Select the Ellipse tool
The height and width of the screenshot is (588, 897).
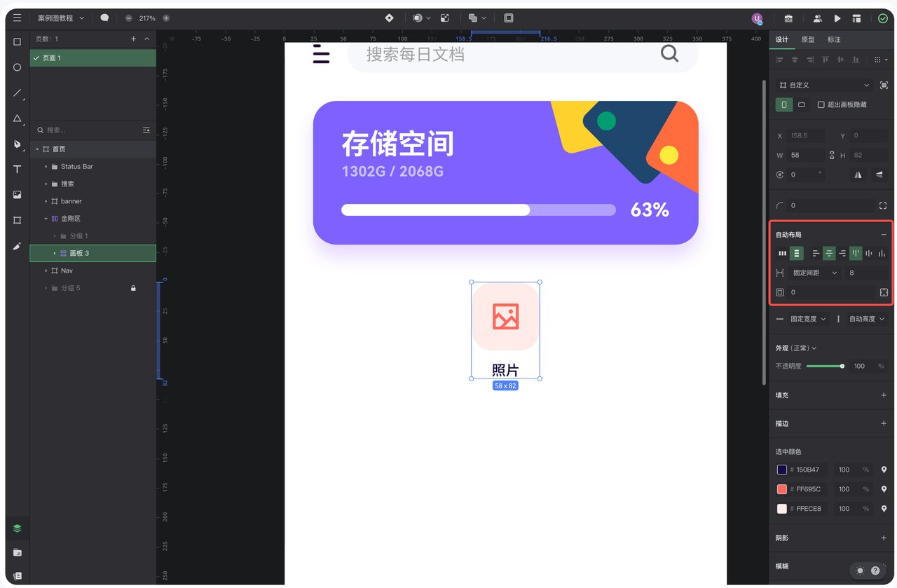18,67
